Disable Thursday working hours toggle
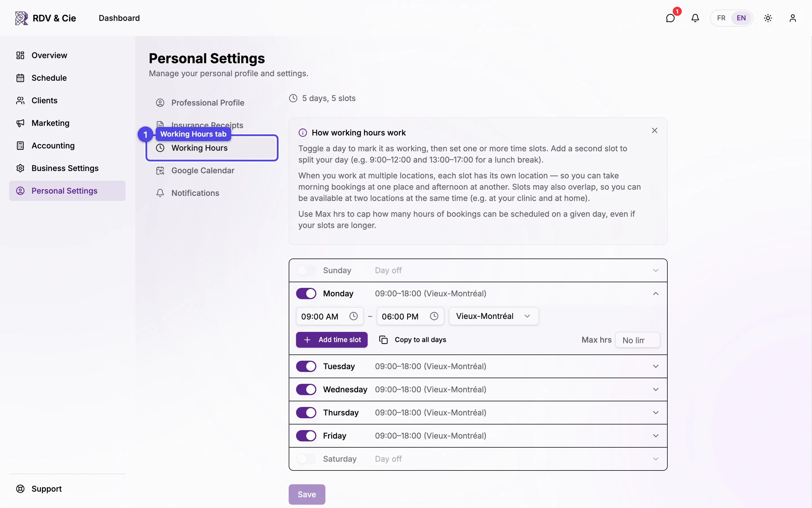This screenshot has width=812, height=508. click(306, 413)
